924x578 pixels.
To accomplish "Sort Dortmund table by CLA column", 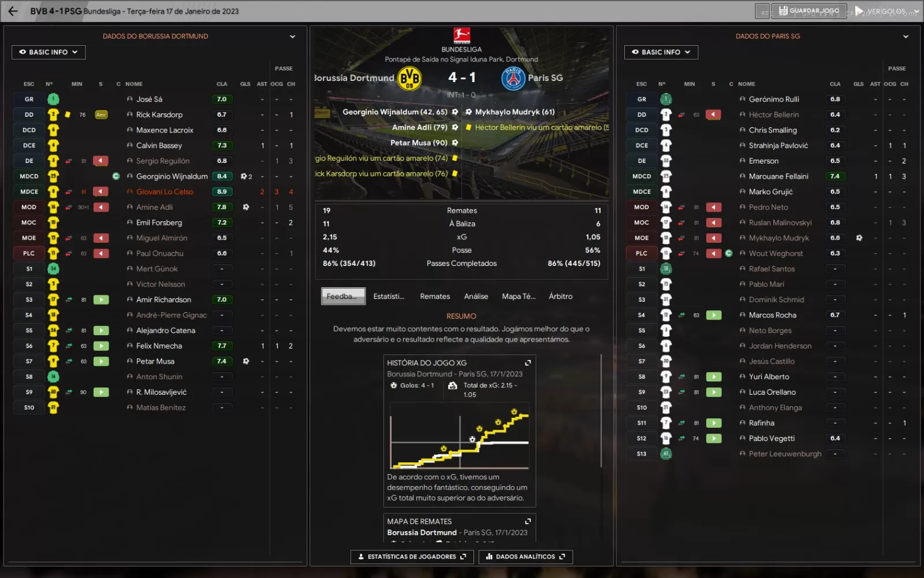I will coord(222,84).
